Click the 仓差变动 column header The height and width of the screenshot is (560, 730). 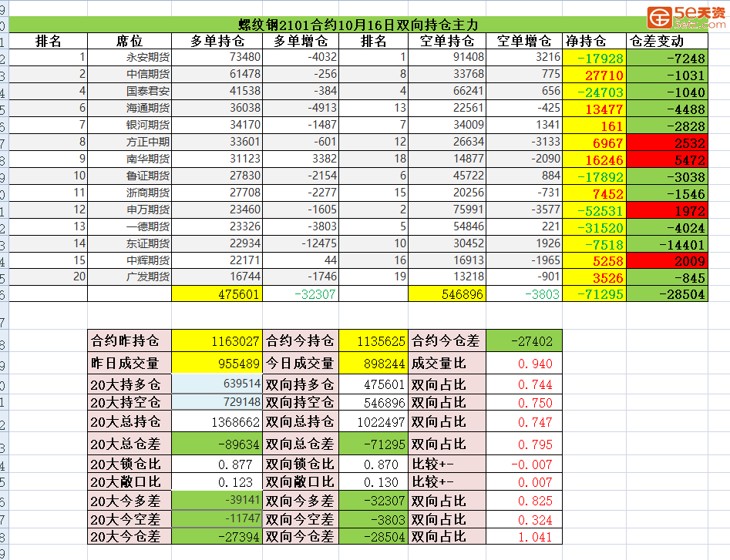(x=667, y=41)
